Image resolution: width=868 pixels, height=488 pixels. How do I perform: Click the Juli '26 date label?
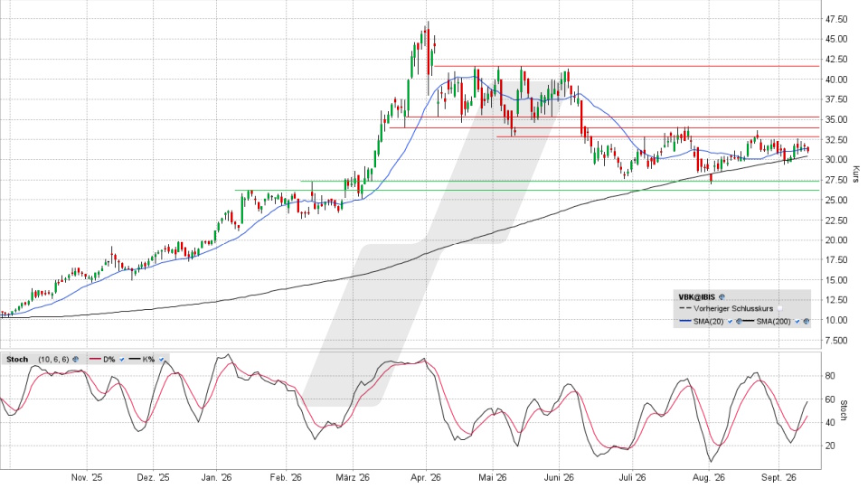[633, 477]
